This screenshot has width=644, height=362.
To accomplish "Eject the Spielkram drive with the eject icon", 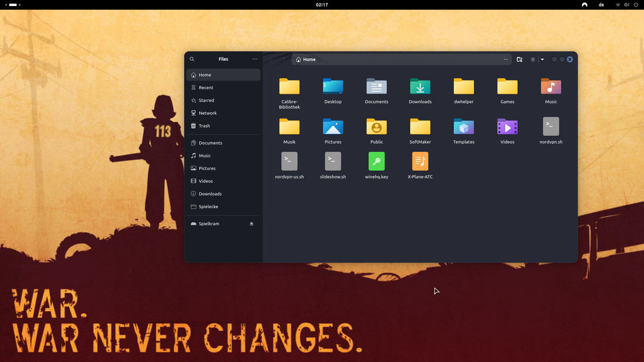I will click(252, 224).
